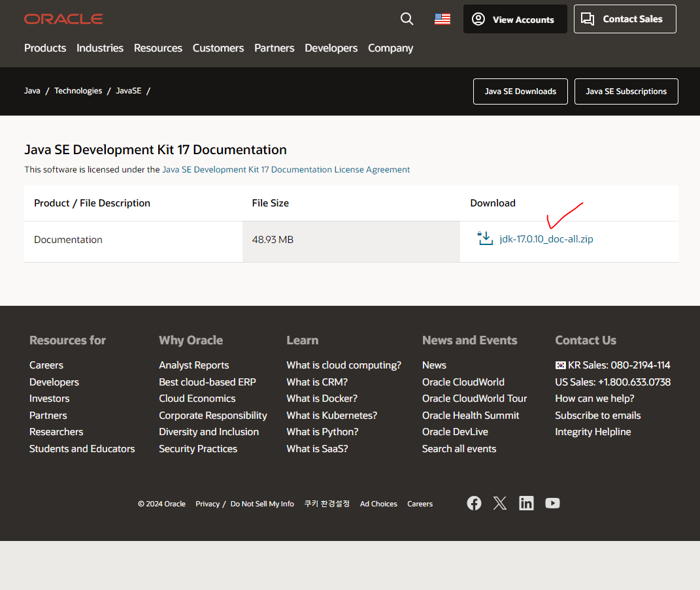Open the Partners menu in top navigation
Viewport: 700px width, 590px height.
point(274,48)
